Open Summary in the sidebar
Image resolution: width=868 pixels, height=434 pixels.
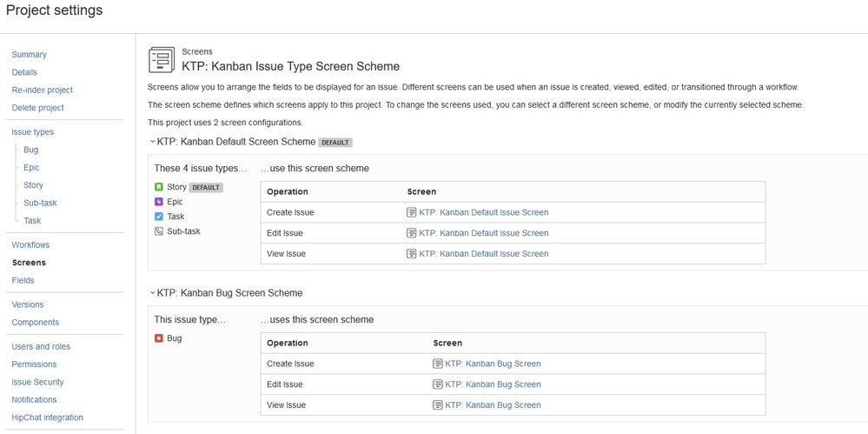[30, 54]
